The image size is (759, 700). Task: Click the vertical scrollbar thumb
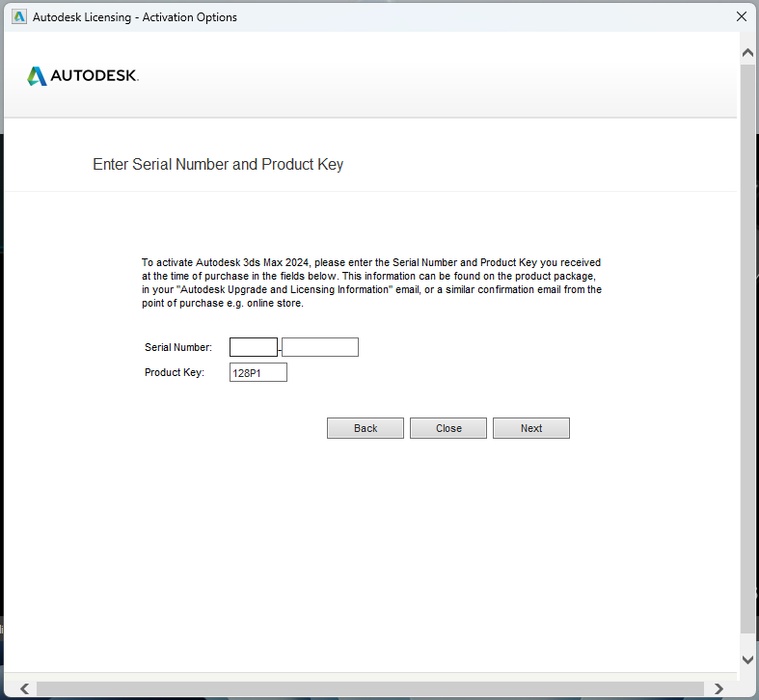pos(747,347)
